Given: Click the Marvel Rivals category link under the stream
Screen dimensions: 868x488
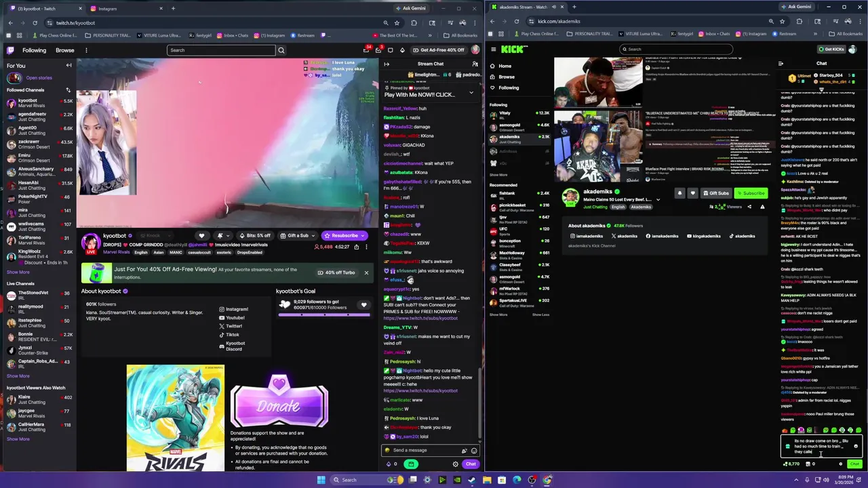Looking at the screenshot, I should 116,252.
